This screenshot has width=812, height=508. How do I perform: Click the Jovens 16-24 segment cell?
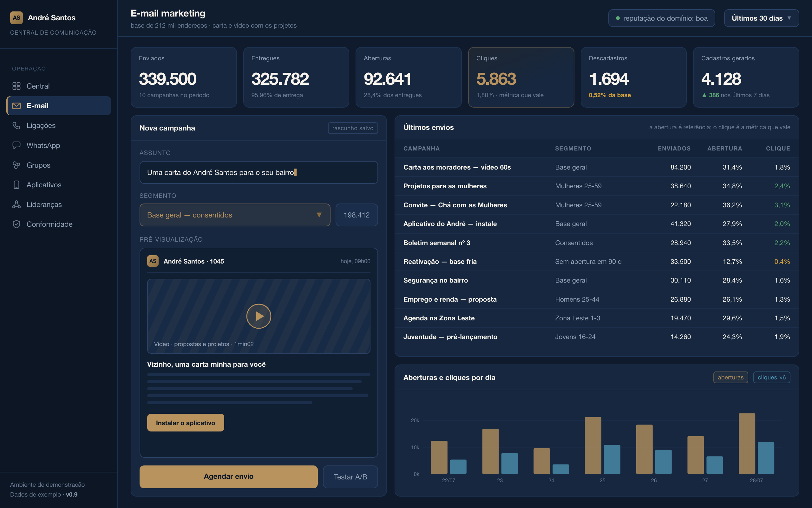click(575, 337)
